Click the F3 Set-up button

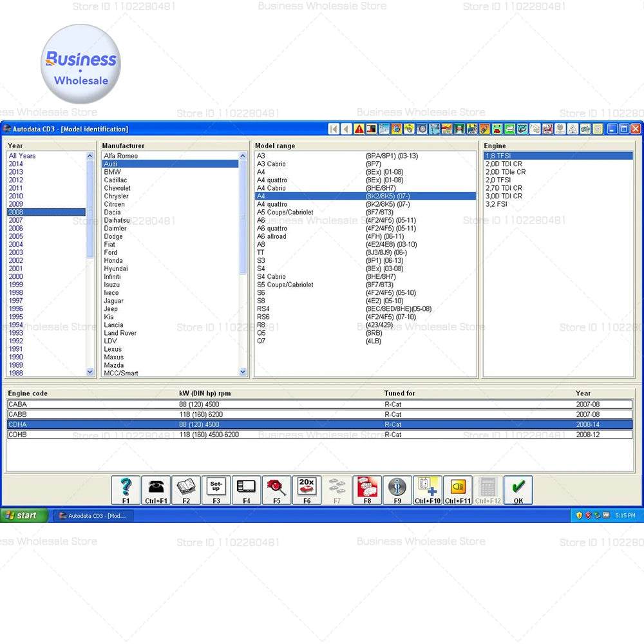pyautogui.click(x=216, y=490)
